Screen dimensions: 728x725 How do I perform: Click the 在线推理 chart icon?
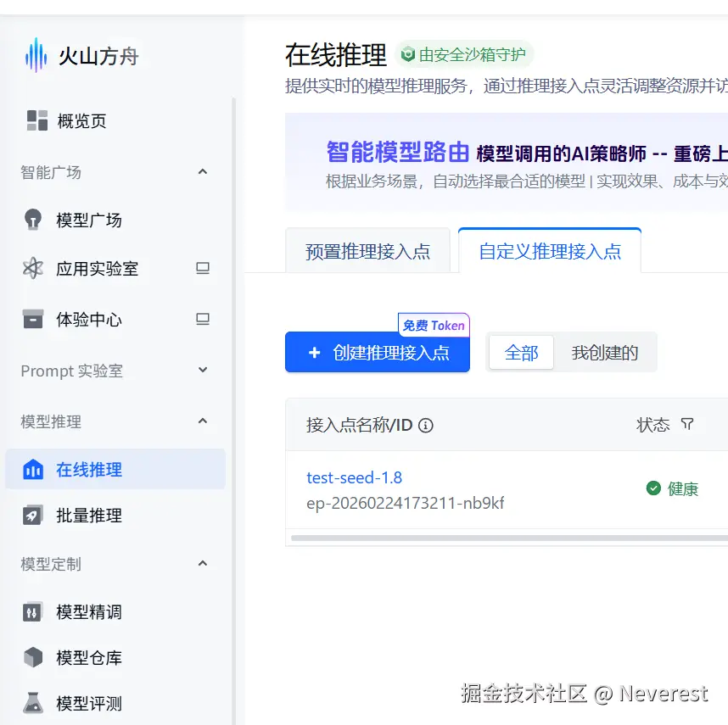click(33, 470)
